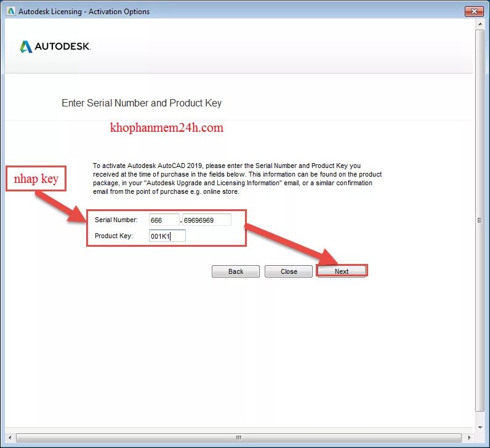The width and height of the screenshot is (490, 448).
Task: Click the vertical scrollbar down arrow
Action: click(x=480, y=427)
